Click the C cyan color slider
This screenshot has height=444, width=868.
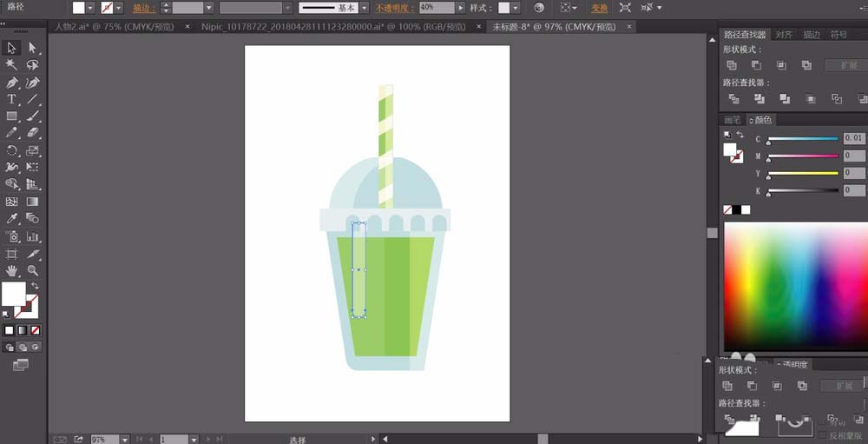[803, 138]
